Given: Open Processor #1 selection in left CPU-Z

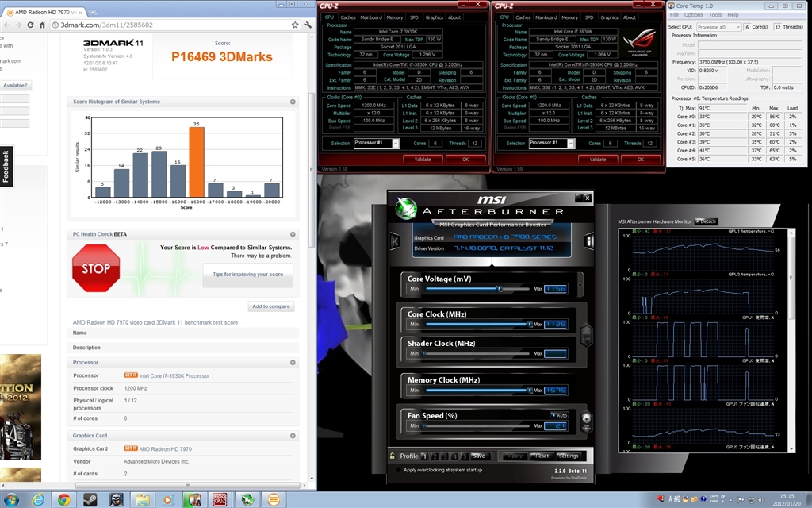Looking at the screenshot, I should (377, 143).
